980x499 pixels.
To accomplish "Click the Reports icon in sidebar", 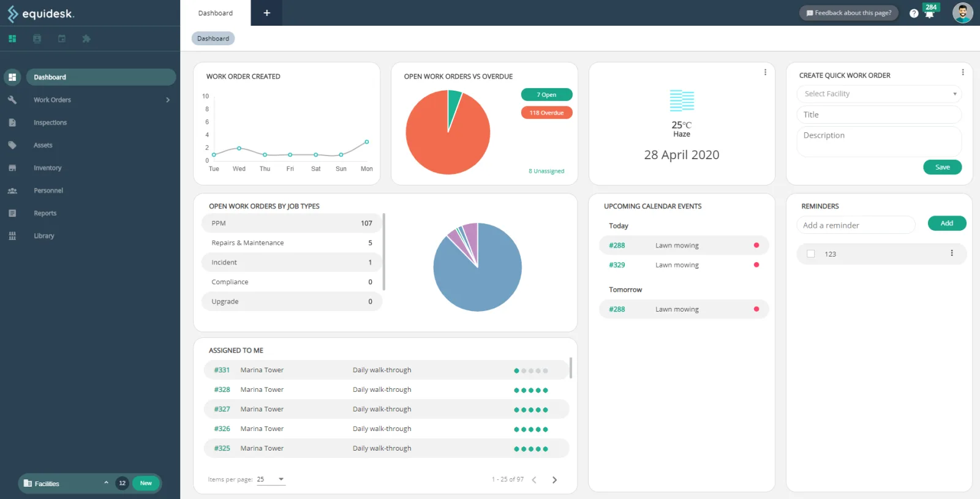I will tap(12, 213).
